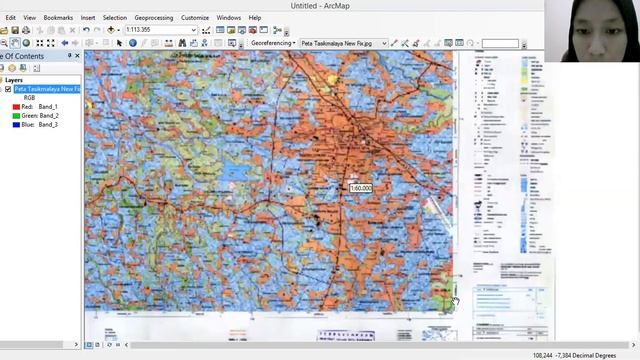Open the Geoprocessing menu
Viewport: 640px width, 360px height.
tap(154, 18)
